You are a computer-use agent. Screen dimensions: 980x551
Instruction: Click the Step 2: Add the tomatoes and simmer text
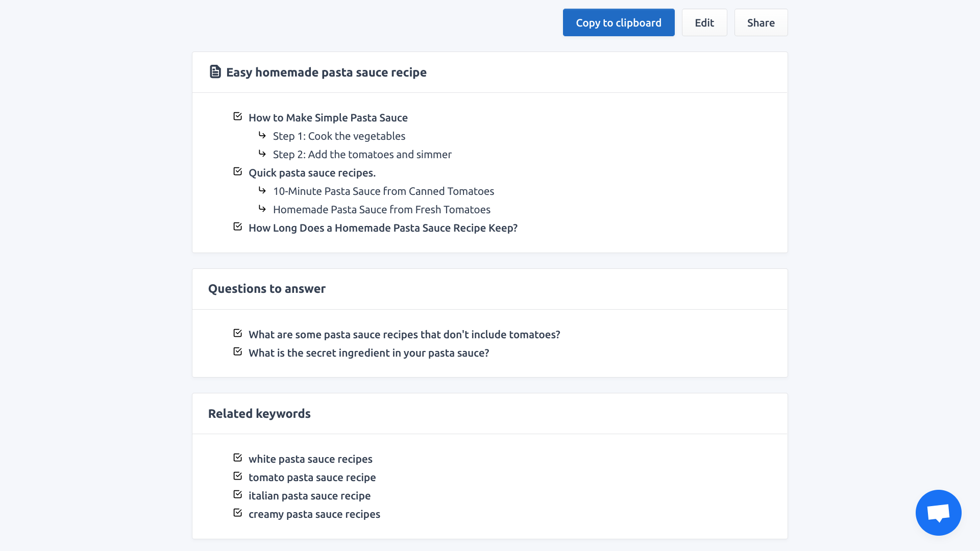point(362,155)
